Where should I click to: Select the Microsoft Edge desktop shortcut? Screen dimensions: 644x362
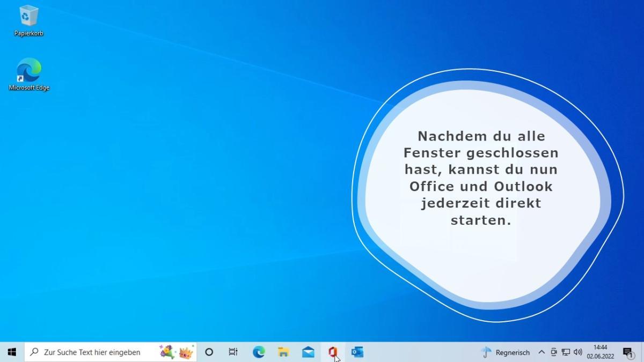[x=28, y=74]
